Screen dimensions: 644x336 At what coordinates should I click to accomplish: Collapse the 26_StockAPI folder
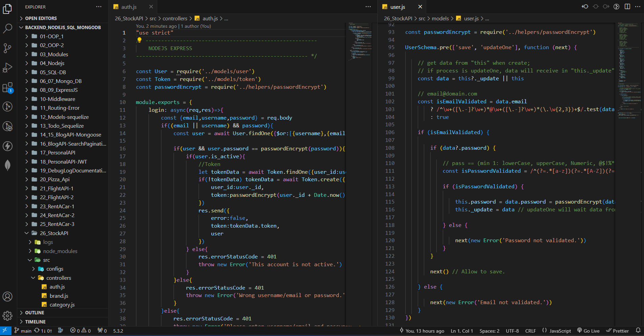pyautogui.click(x=54, y=233)
